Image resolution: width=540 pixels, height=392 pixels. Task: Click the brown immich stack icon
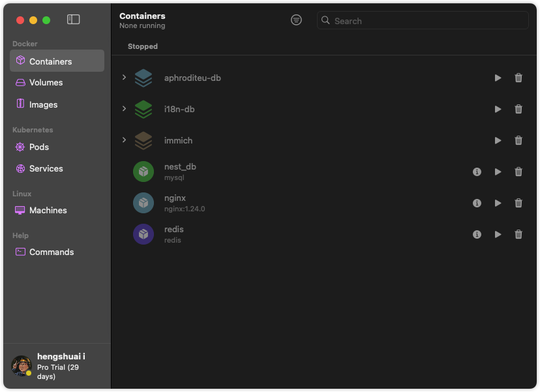coord(143,140)
